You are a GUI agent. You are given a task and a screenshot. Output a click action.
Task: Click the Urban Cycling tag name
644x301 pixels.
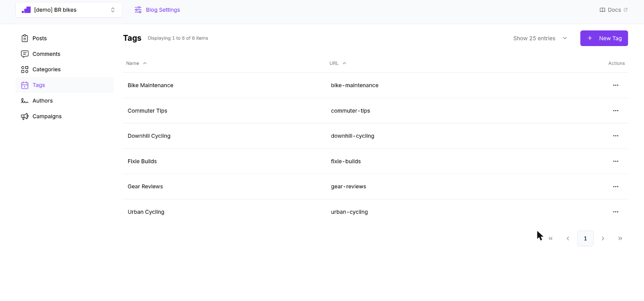(x=146, y=212)
